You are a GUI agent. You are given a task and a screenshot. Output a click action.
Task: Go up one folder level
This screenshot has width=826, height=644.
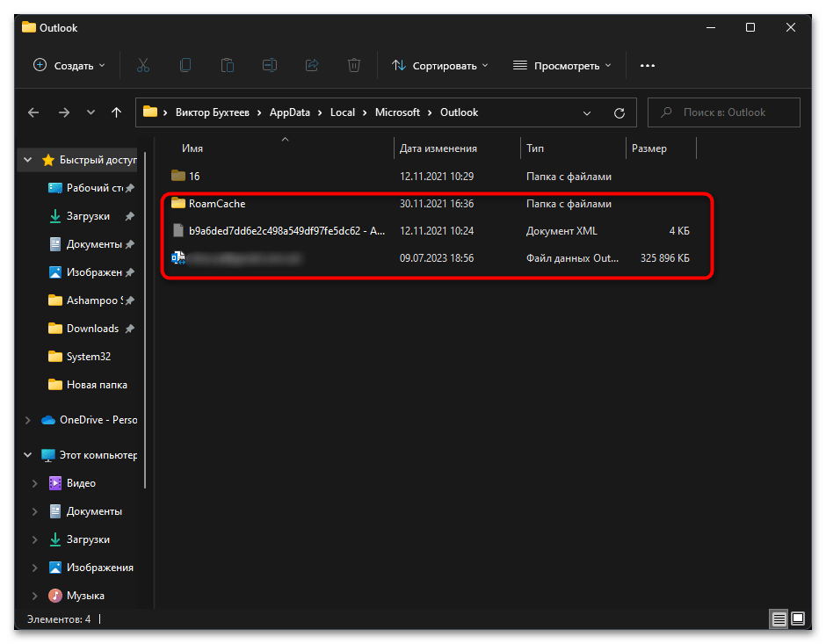(116, 112)
